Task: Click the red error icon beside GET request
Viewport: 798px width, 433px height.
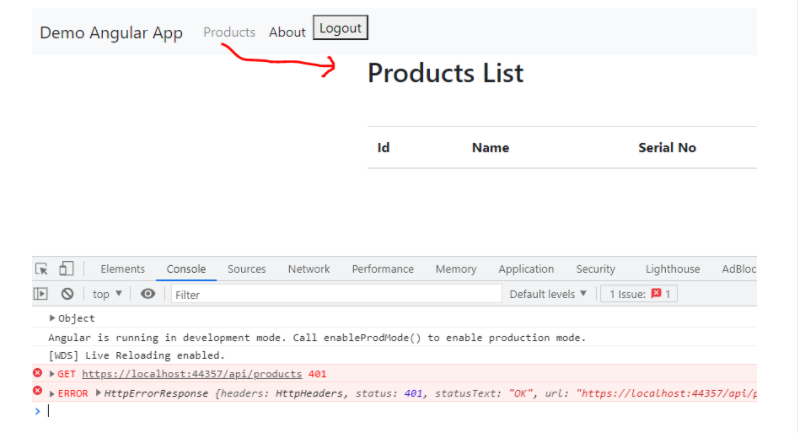Action: pos(38,373)
